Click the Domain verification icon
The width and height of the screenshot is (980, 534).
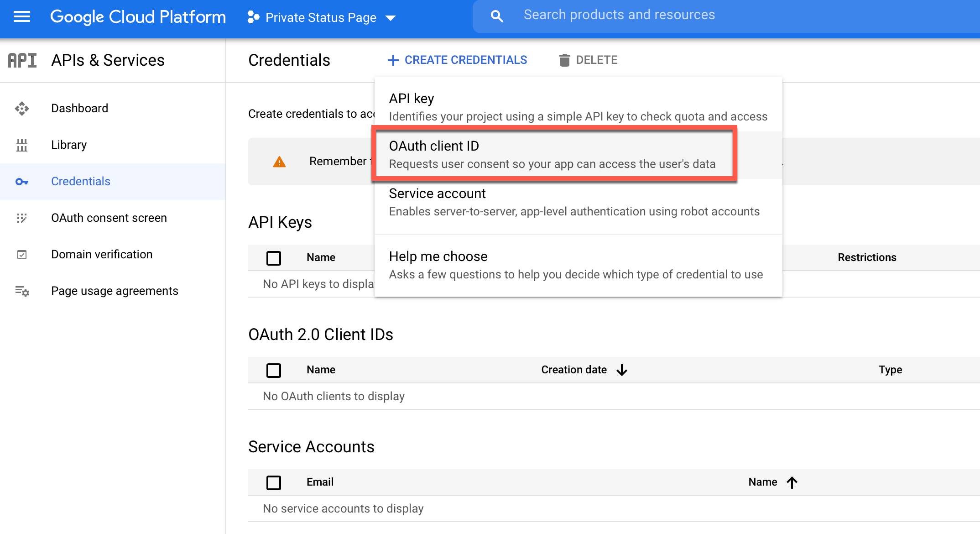(22, 254)
